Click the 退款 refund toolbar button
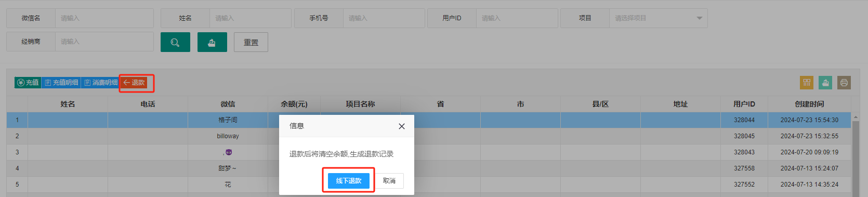 pyautogui.click(x=134, y=83)
